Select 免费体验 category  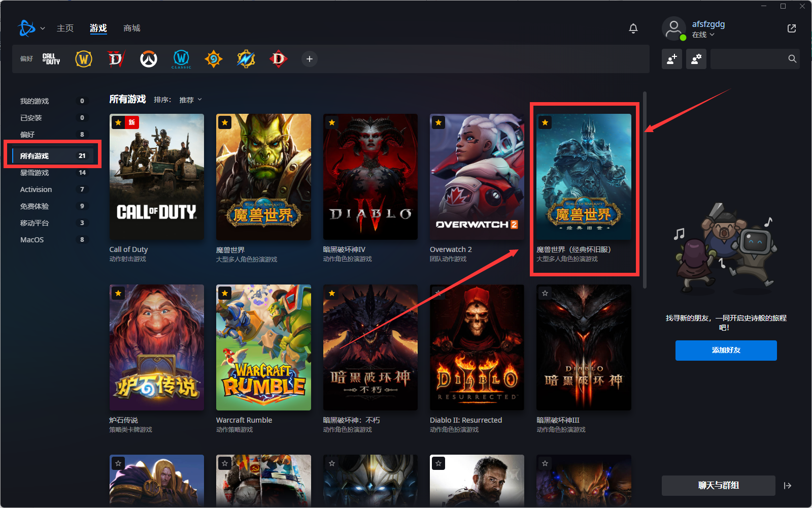(x=53, y=206)
